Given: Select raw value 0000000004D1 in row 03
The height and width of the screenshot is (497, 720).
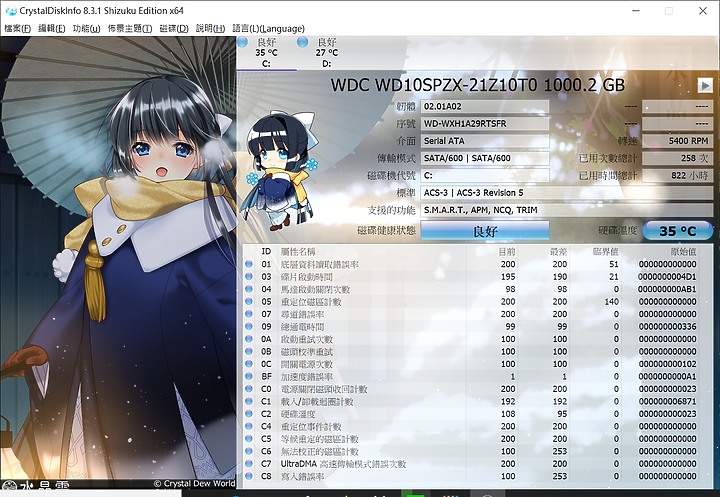Looking at the screenshot, I should [x=667, y=277].
